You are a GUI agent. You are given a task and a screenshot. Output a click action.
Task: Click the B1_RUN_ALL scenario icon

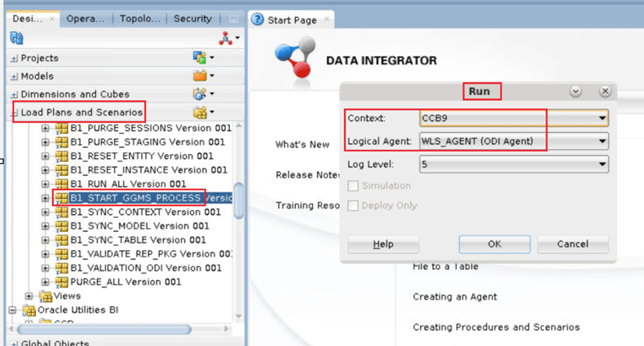click(62, 184)
